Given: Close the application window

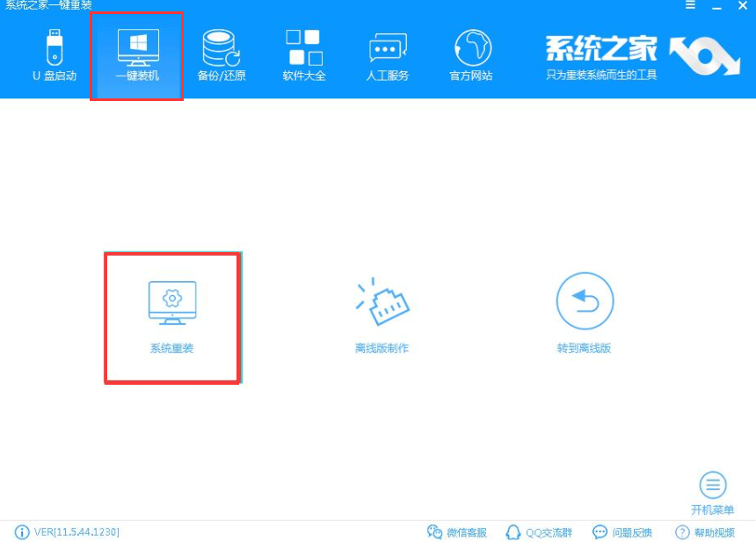Looking at the screenshot, I should pos(743,5).
